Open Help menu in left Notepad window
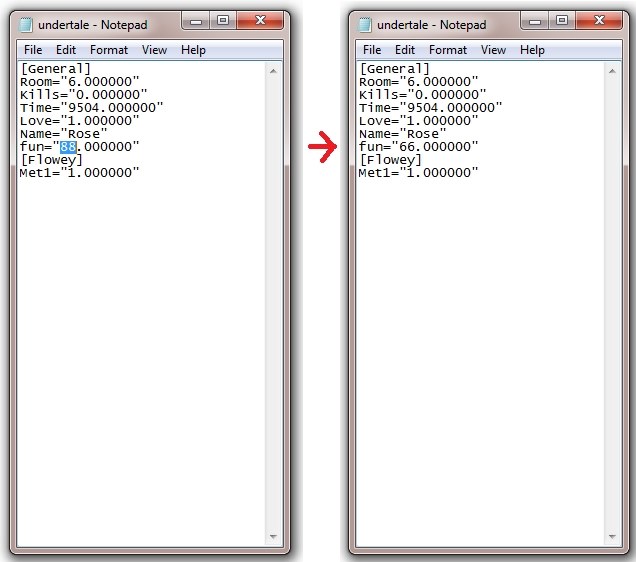The image size is (636, 562). pos(193,50)
